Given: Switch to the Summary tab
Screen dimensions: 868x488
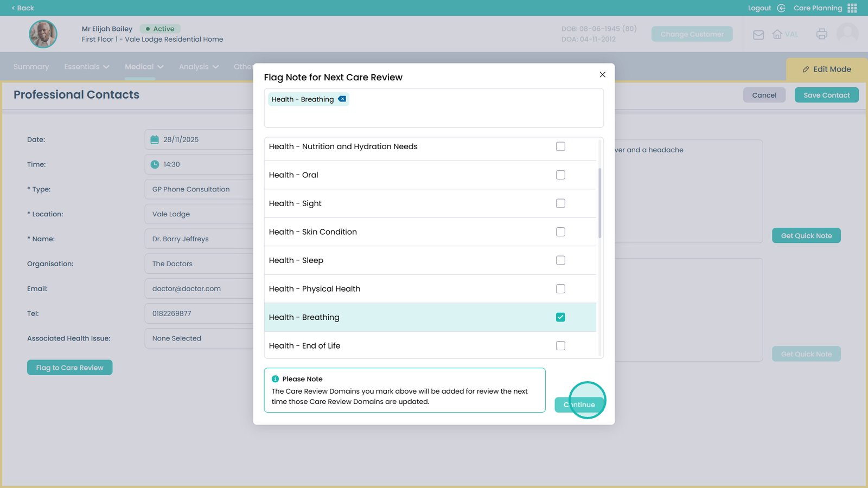Looking at the screenshot, I should (31, 67).
